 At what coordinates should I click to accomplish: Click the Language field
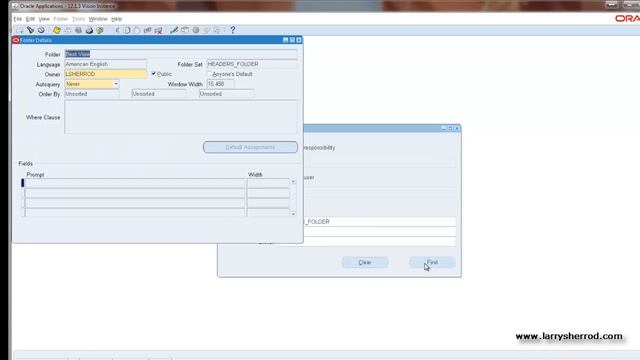click(x=105, y=64)
